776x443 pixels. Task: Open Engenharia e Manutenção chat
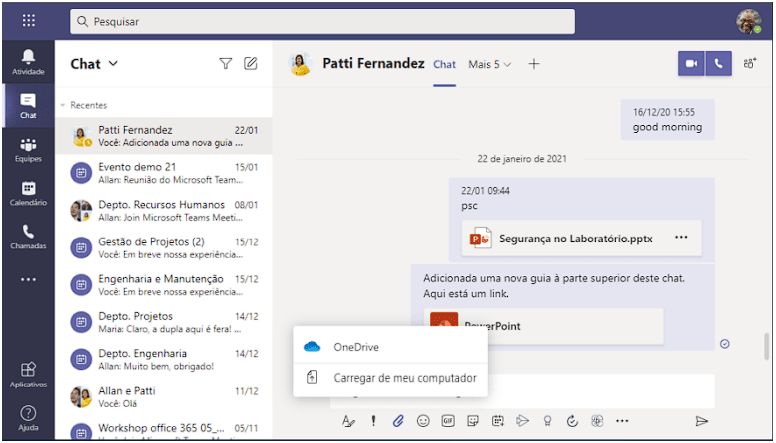164,285
